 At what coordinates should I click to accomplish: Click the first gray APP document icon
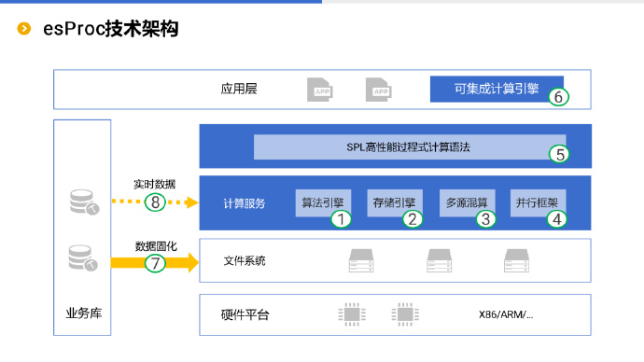(320, 90)
